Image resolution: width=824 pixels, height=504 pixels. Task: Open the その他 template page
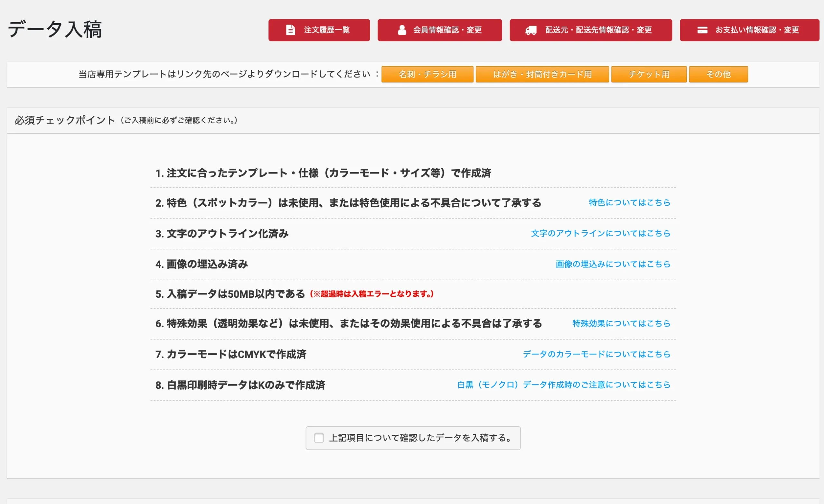click(718, 74)
